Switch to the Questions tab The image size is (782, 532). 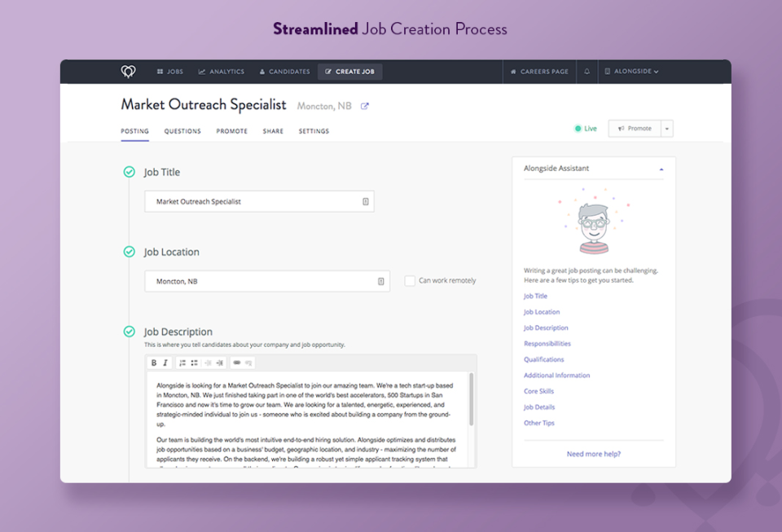point(182,131)
